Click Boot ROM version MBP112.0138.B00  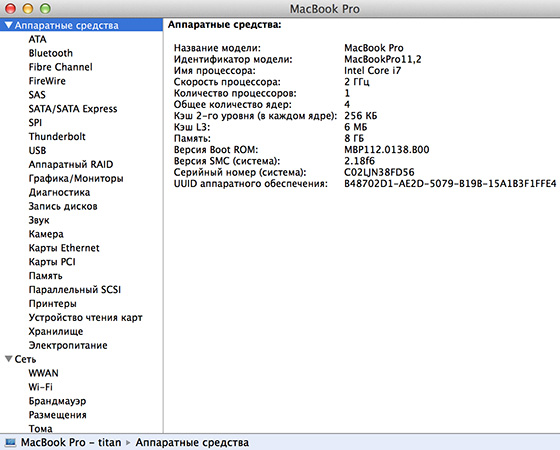pos(386,150)
